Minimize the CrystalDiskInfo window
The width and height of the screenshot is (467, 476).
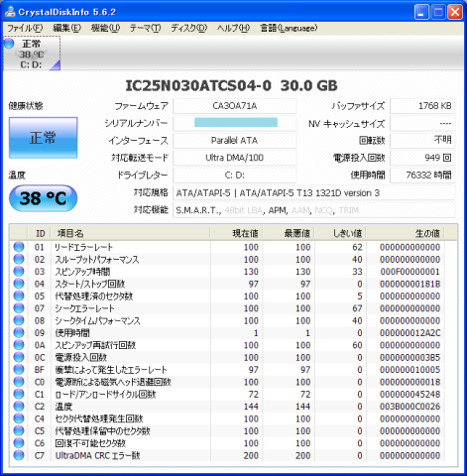coord(421,12)
